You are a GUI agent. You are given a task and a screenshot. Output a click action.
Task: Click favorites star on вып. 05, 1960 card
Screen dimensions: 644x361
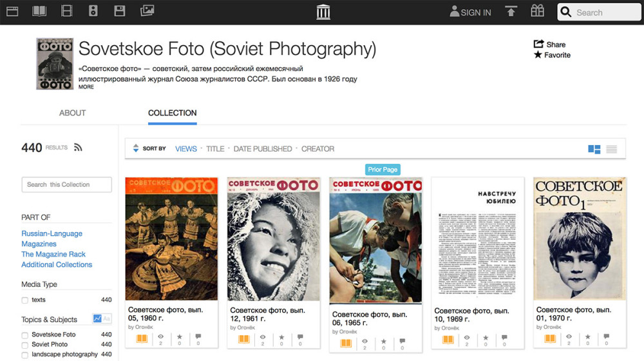180,337
